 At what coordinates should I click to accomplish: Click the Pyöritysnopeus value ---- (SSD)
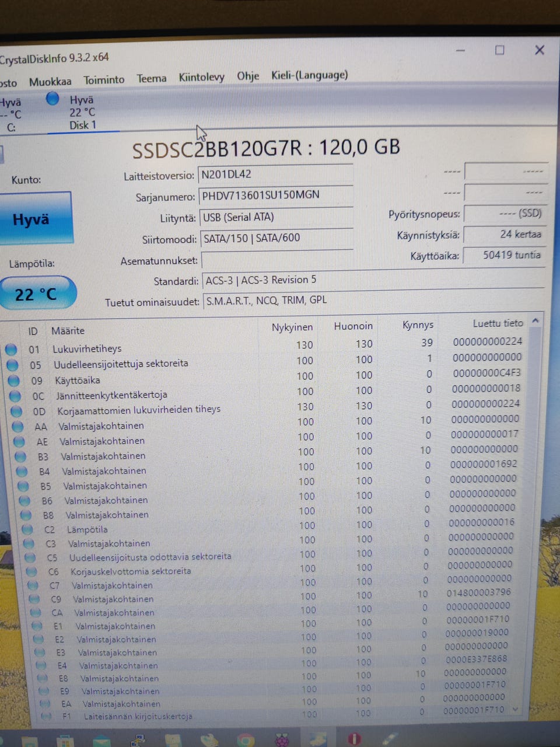tap(505, 213)
